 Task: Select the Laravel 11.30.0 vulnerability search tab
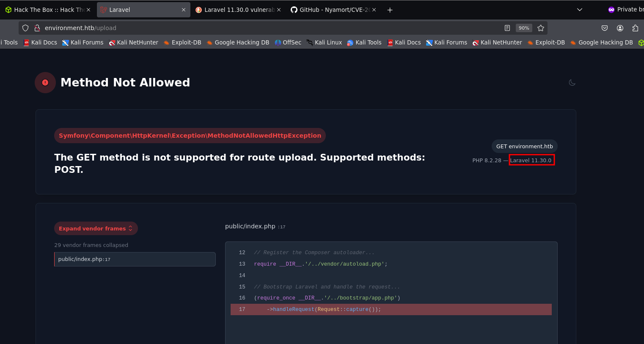coord(238,10)
